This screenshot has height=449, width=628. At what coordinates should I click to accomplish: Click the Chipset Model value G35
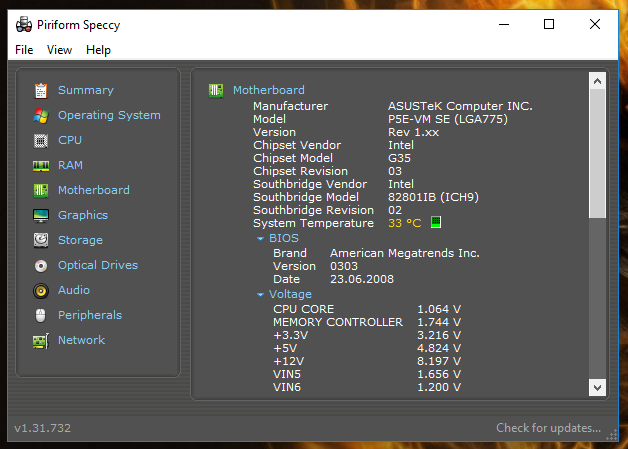tap(399, 158)
